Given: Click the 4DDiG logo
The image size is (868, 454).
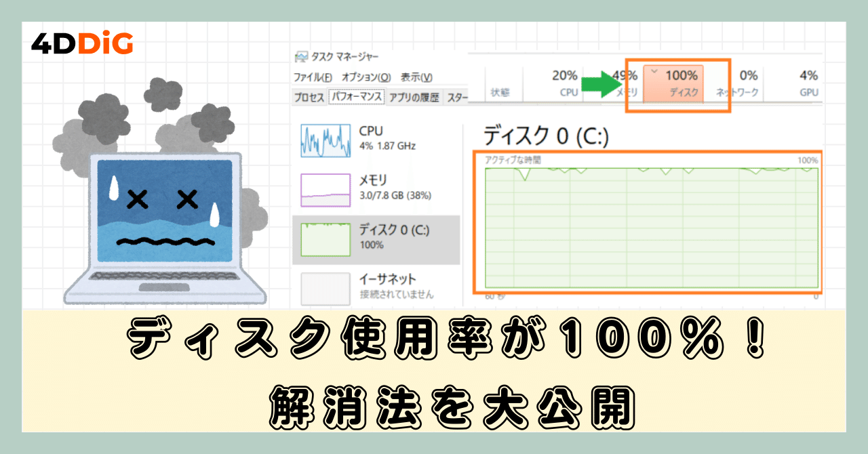Looking at the screenshot, I should (x=83, y=44).
